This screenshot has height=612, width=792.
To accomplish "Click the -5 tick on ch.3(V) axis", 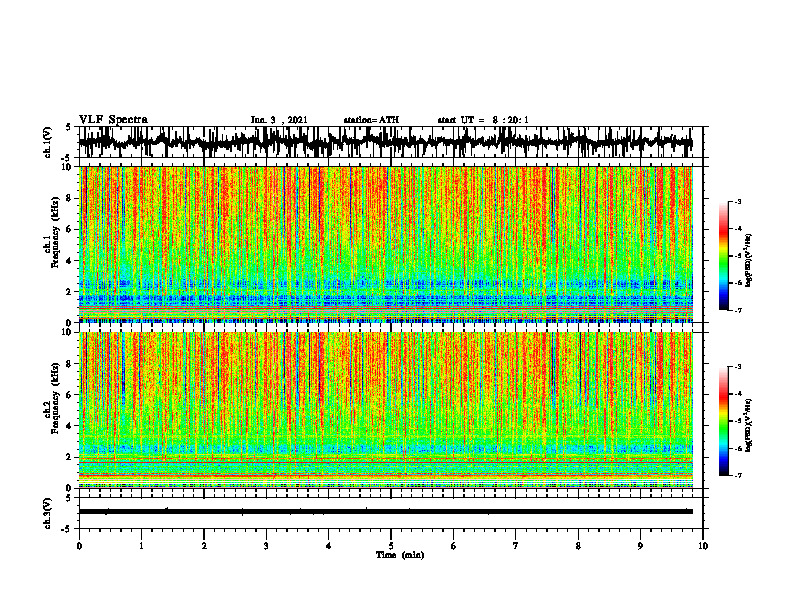I will (67, 529).
